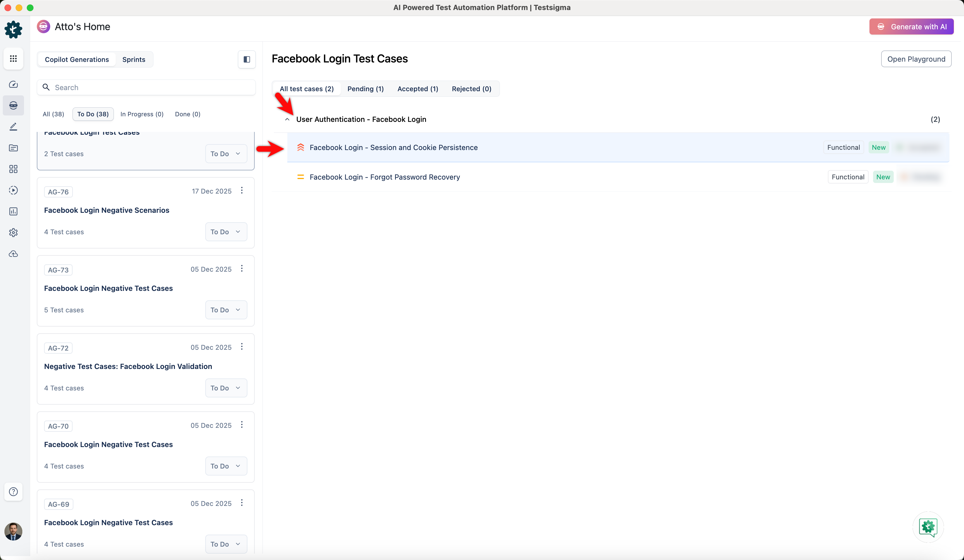Open the test authoring pen icon
Viewport: 964px width, 560px height.
pyautogui.click(x=13, y=127)
